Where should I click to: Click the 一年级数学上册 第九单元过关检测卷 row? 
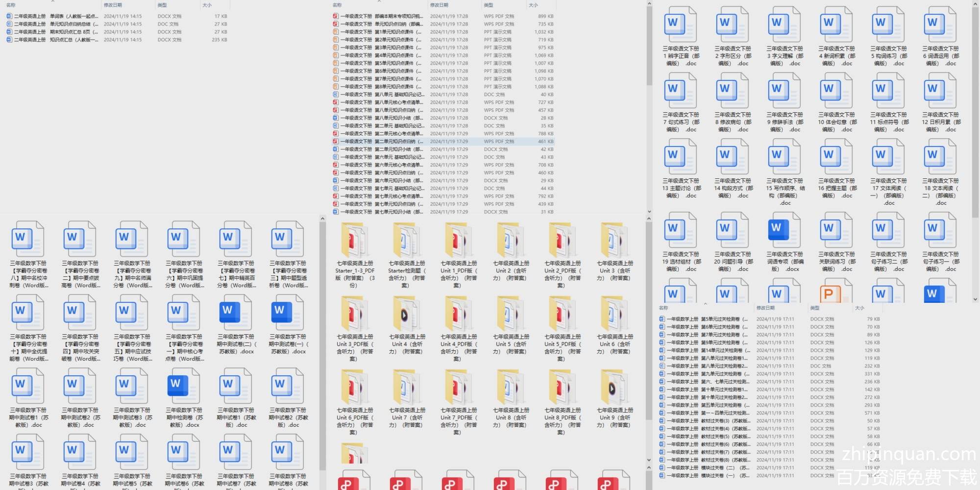pyautogui.click(x=770, y=374)
